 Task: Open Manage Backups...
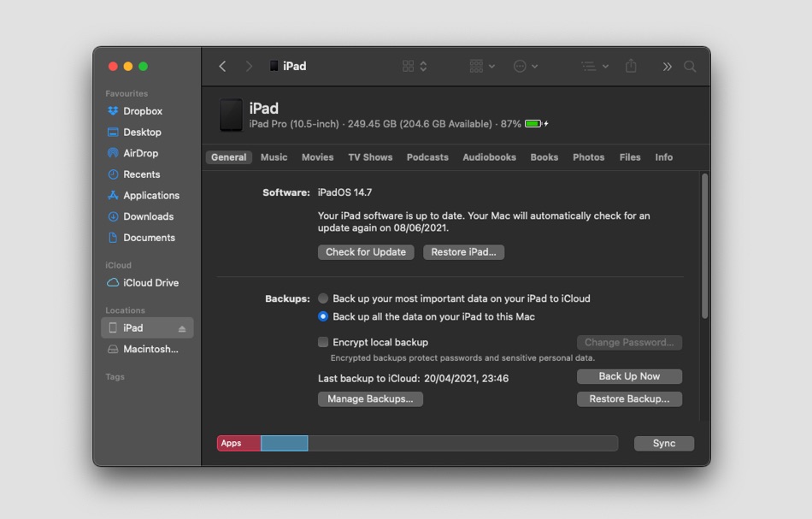370,398
